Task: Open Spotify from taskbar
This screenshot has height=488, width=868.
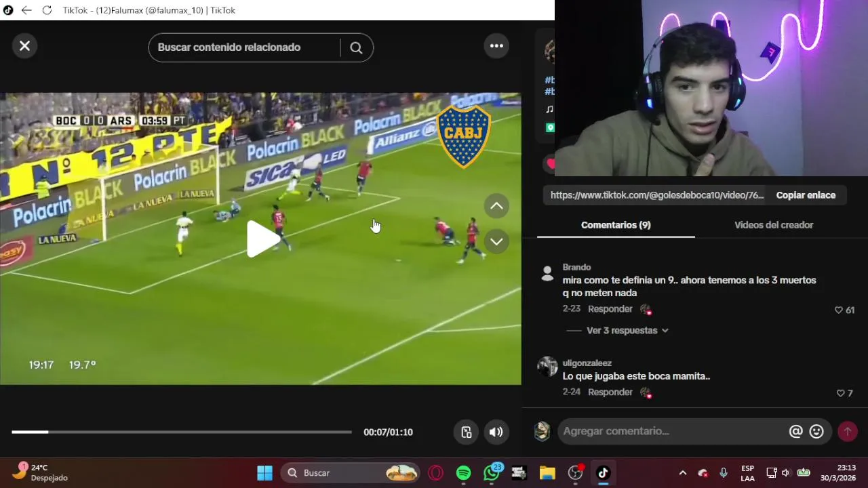Action: [463, 473]
